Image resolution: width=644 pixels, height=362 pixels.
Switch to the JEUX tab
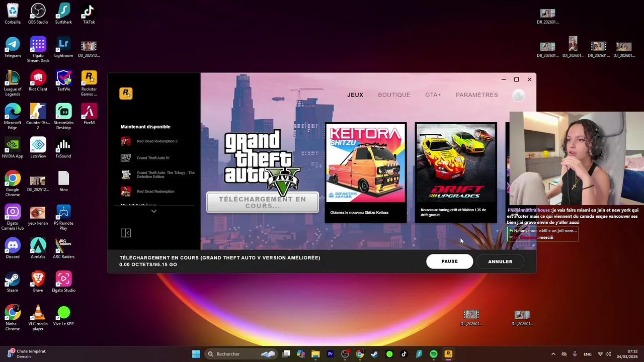[x=355, y=95]
